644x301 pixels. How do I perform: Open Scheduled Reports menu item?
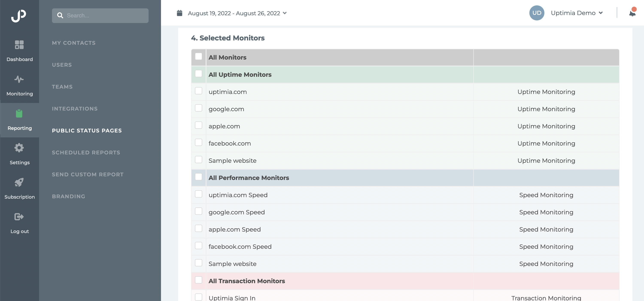coord(86,152)
